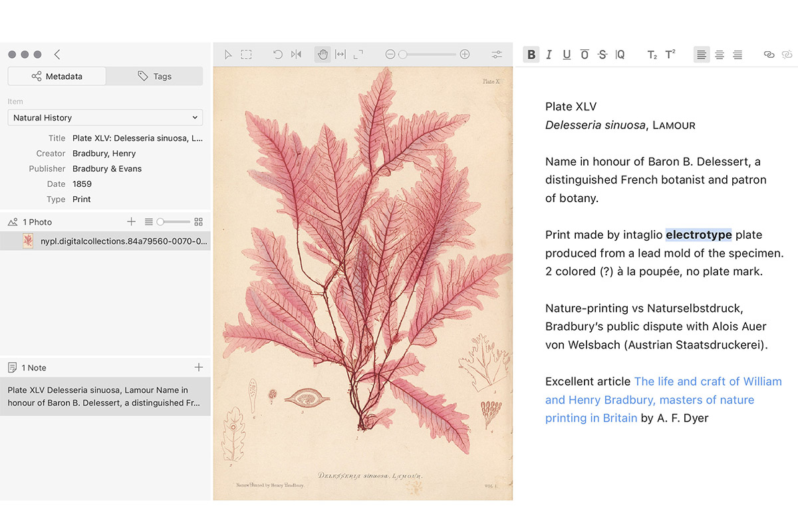Mirror the photo with the flip icon
Image resolution: width=798 pixels, height=532 pixels.
296,55
